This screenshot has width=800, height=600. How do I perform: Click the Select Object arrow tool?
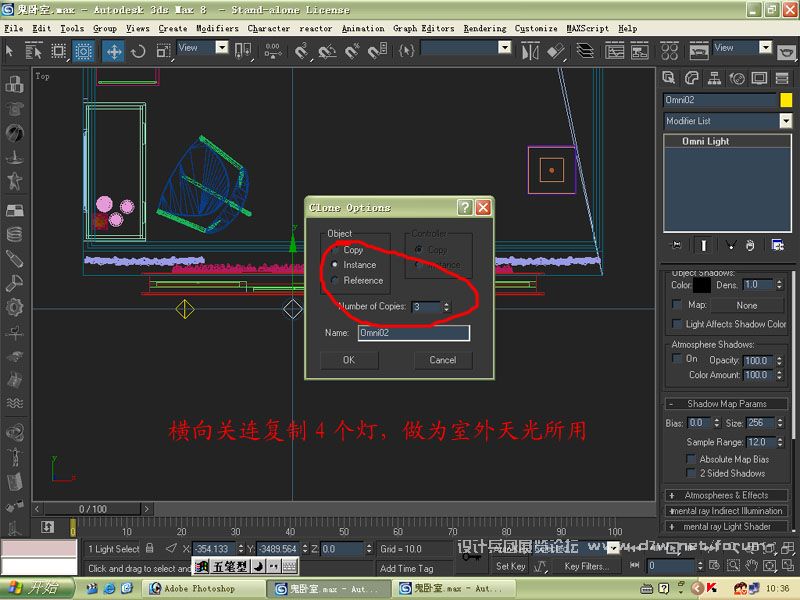click(10, 51)
